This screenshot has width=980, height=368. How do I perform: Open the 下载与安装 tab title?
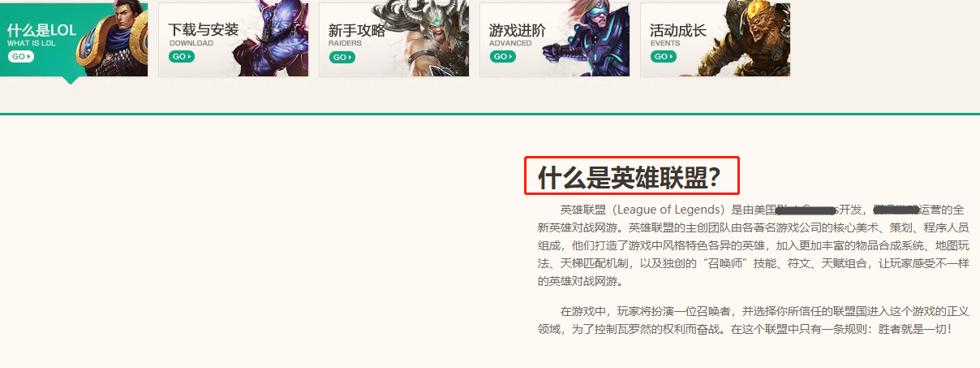tap(204, 30)
